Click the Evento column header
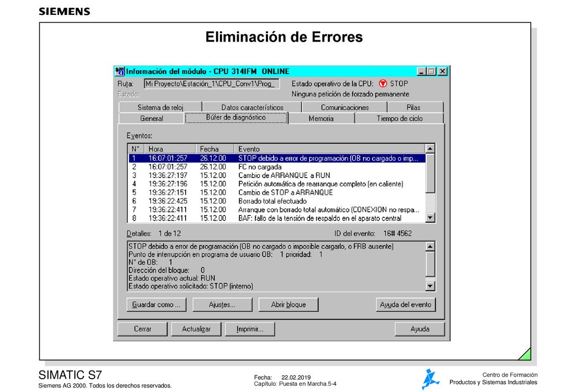566x392 pixels. [x=329, y=149]
